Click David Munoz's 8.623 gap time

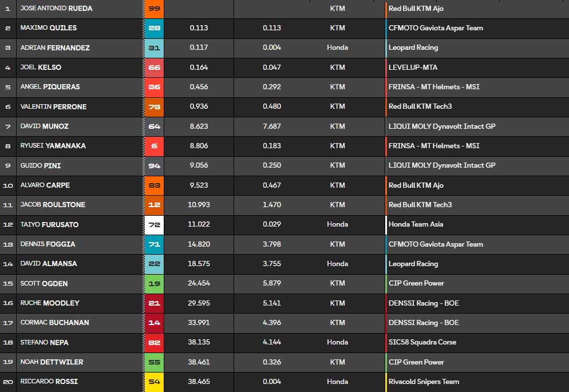199,126
